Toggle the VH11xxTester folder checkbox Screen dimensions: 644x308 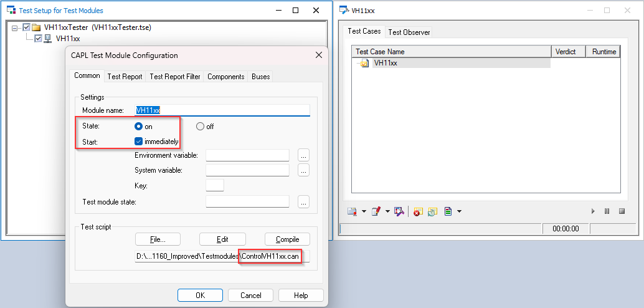pyautogui.click(x=26, y=27)
